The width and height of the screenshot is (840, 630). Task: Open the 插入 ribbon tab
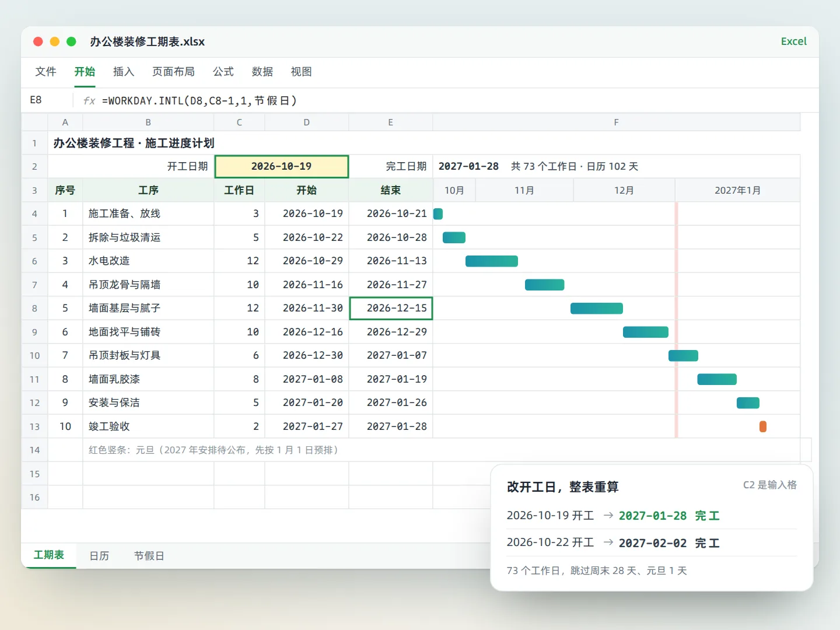(x=124, y=72)
